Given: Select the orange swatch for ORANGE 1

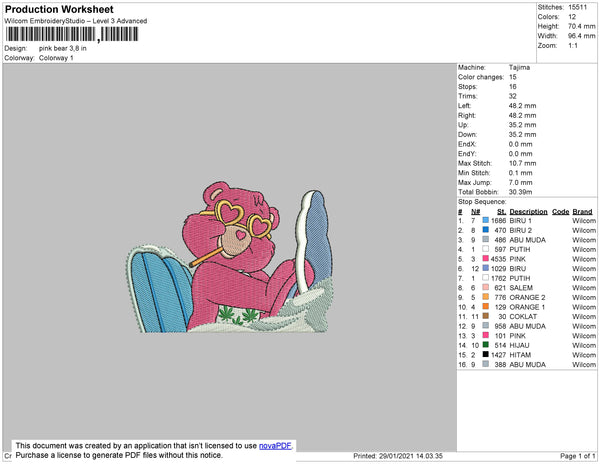Looking at the screenshot, I should point(486,306).
